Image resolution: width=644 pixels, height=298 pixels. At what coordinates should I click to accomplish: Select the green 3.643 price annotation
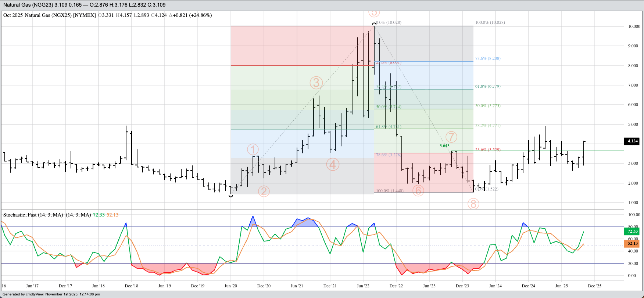click(444, 146)
